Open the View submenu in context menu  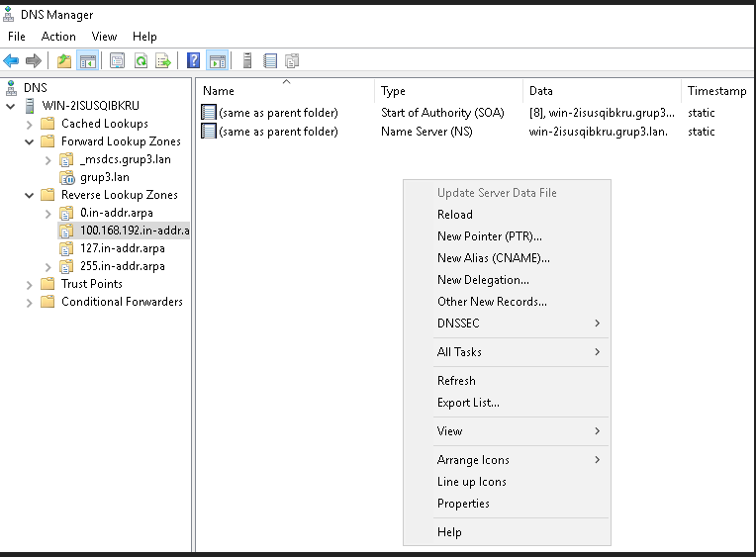(507, 431)
